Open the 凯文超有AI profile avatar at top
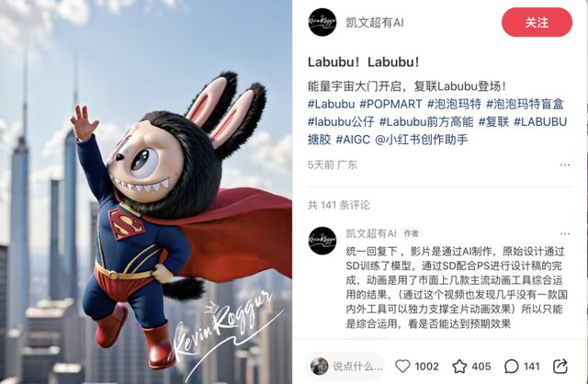Screen dimensions: 588x384 (322, 22)
